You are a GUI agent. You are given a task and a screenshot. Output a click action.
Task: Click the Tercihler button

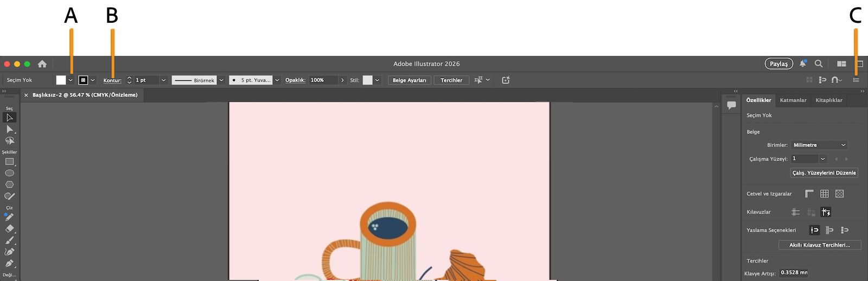pyautogui.click(x=451, y=80)
